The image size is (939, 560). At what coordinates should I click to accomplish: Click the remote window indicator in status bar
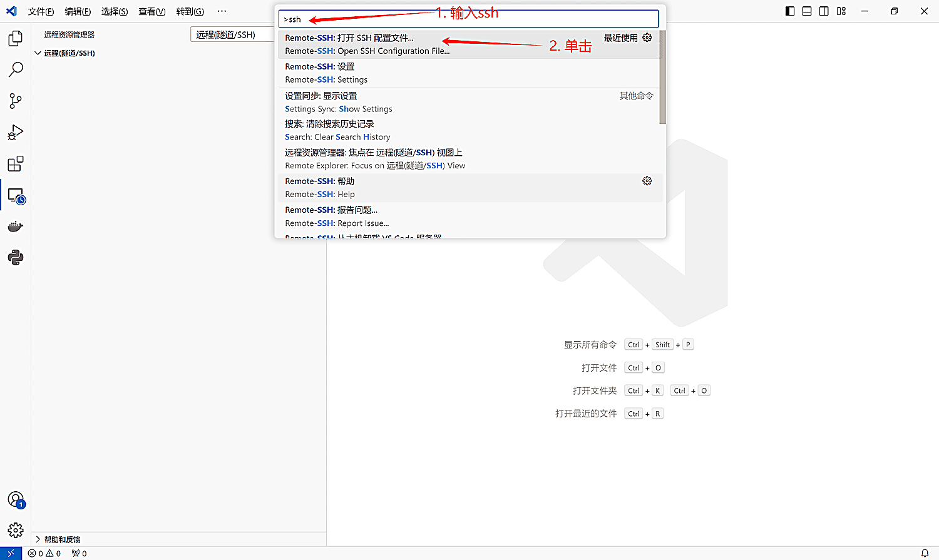pyautogui.click(x=11, y=553)
